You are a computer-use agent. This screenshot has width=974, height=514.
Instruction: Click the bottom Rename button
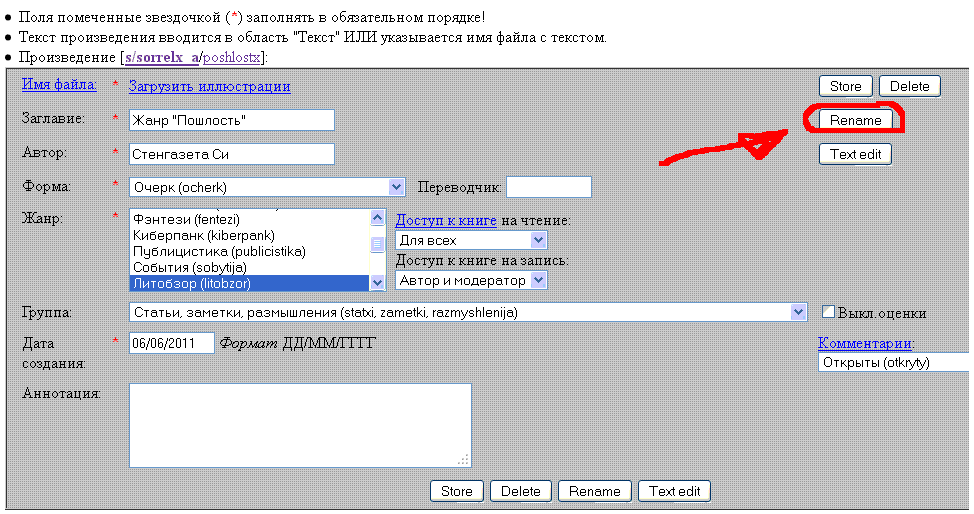pyautogui.click(x=595, y=491)
